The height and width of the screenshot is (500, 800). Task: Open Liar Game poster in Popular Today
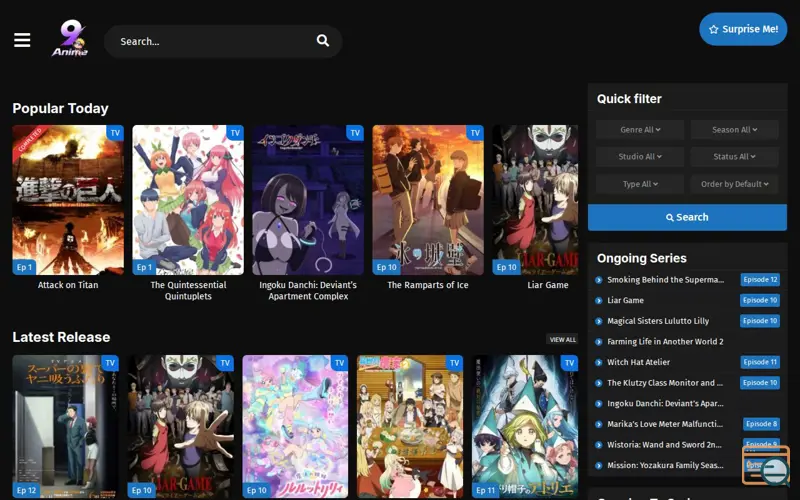(x=535, y=200)
